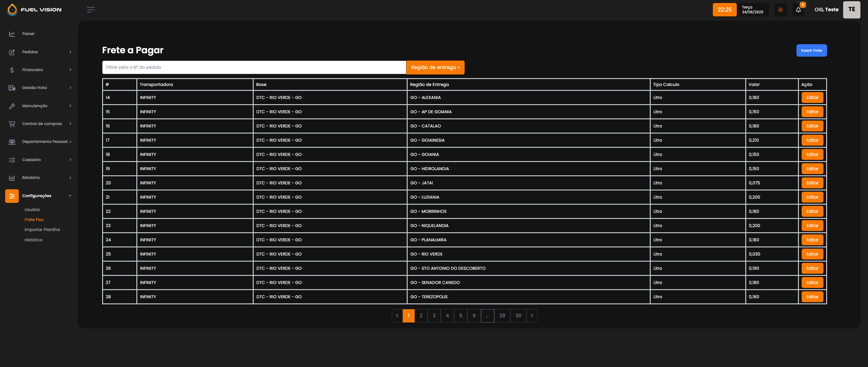This screenshot has width=868, height=367.
Task: Click the Departamento Pessoal people icon
Action: [x=12, y=142]
